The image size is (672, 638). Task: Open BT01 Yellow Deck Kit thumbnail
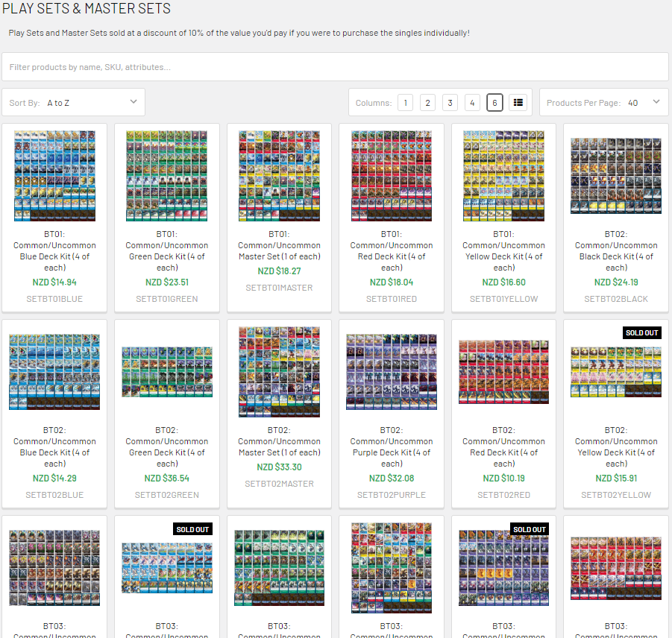(x=503, y=176)
